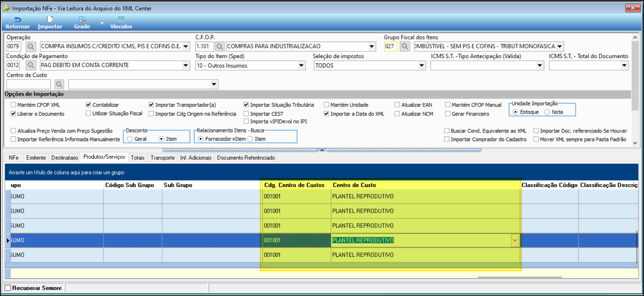Check Importar Doc. referenciado Se Houver
Screen dimensions: 644x296
pyautogui.click(x=536, y=131)
